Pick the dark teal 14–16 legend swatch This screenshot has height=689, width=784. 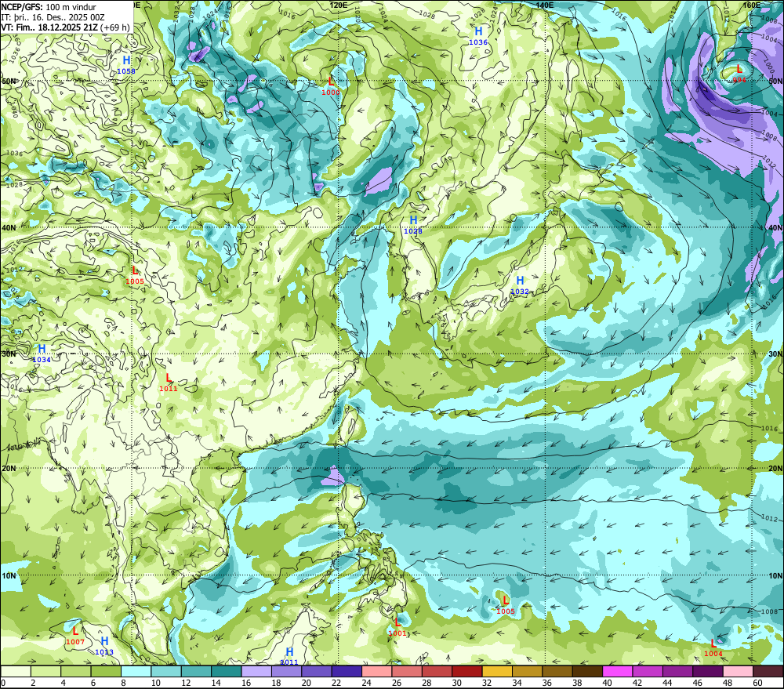[x=227, y=671]
